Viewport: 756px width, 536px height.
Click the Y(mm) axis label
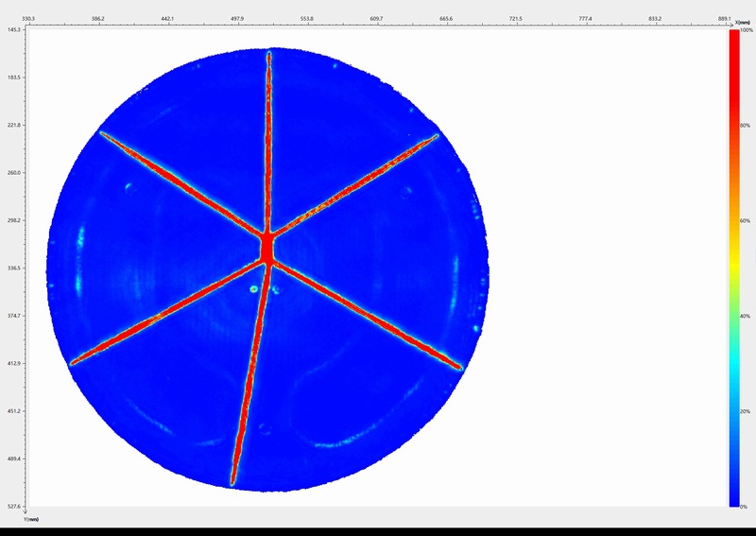coord(31,519)
